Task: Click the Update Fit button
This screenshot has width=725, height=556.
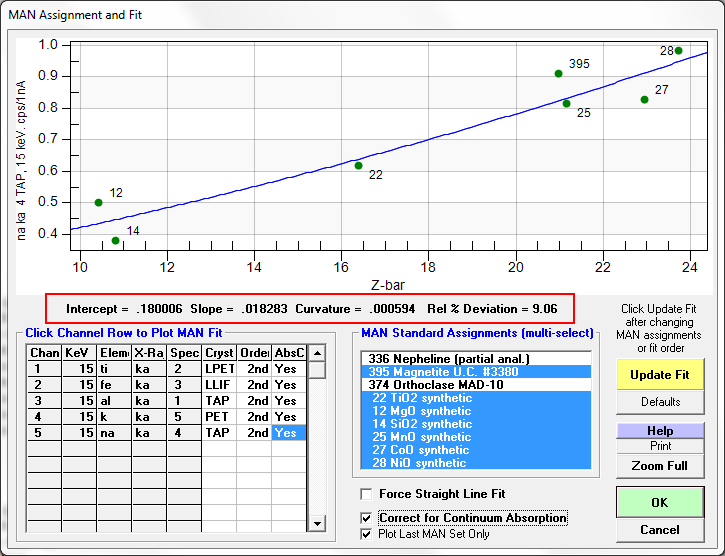Action: (660, 374)
